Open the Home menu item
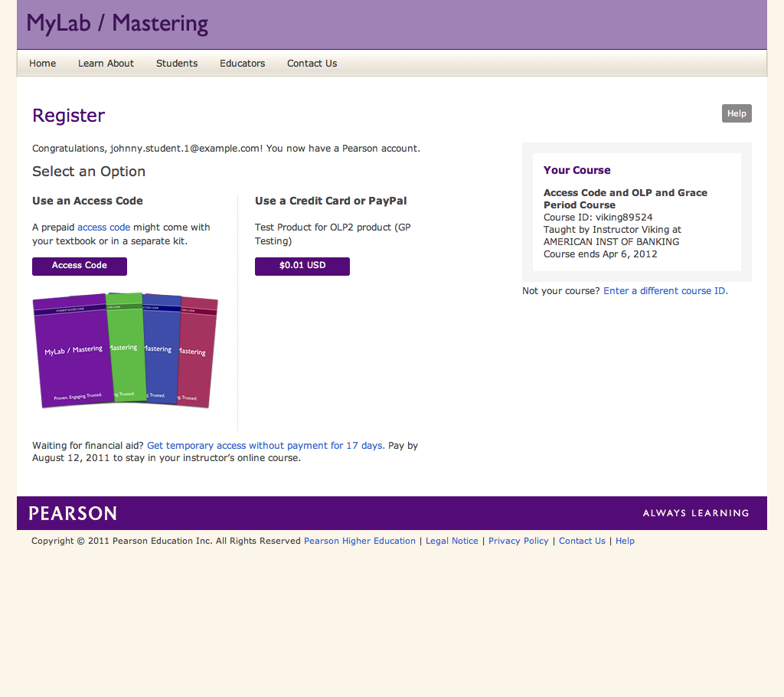 point(43,64)
